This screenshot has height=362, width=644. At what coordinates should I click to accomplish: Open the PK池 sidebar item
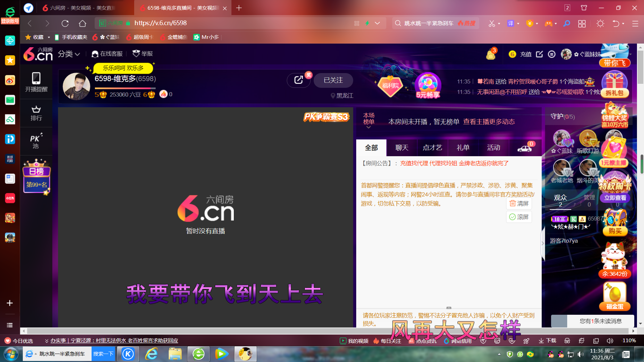36,141
